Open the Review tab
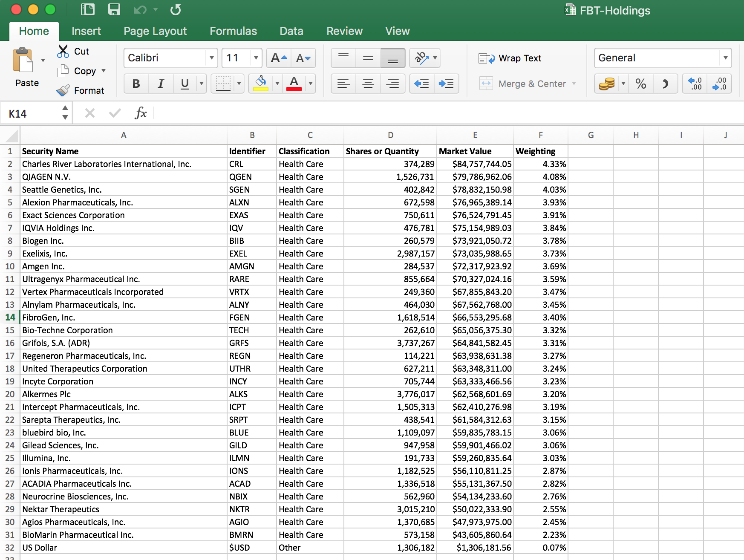The image size is (744, 560). point(344,31)
